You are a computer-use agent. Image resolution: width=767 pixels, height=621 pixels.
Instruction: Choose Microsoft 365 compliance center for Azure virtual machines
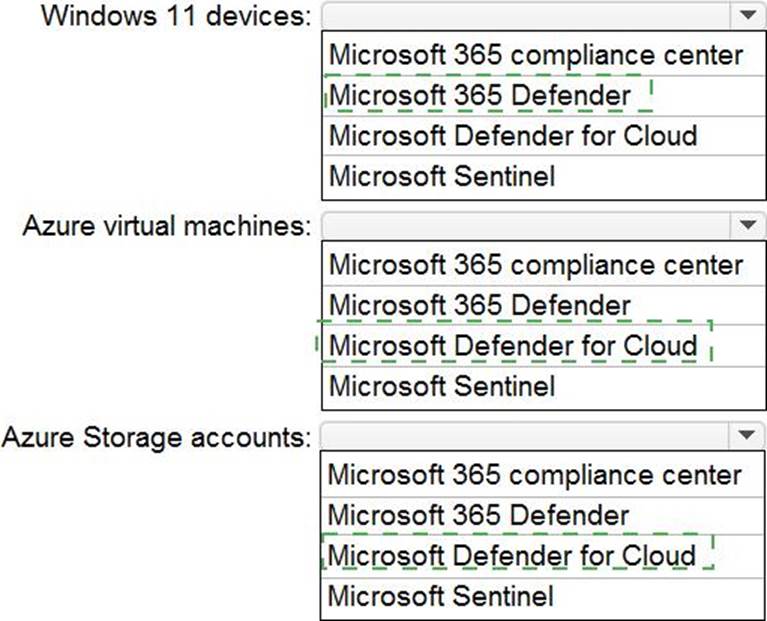[x=536, y=265]
